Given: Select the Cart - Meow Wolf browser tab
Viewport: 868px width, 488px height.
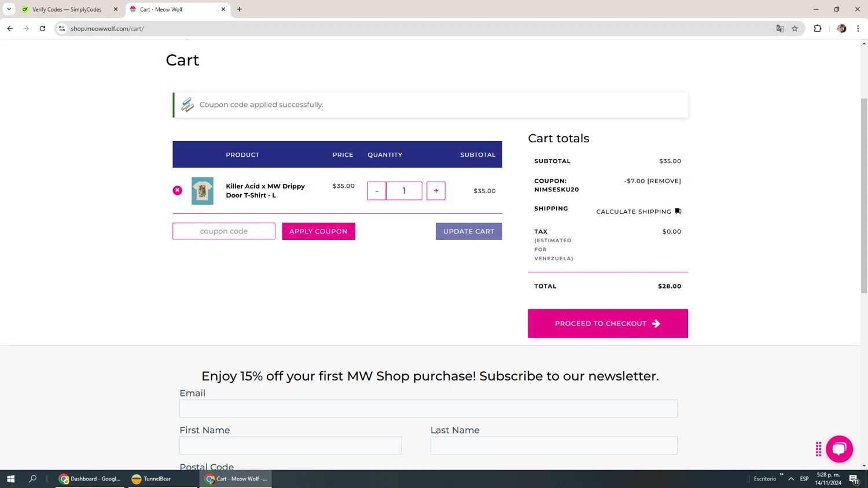Looking at the screenshot, I should click(x=174, y=9).
